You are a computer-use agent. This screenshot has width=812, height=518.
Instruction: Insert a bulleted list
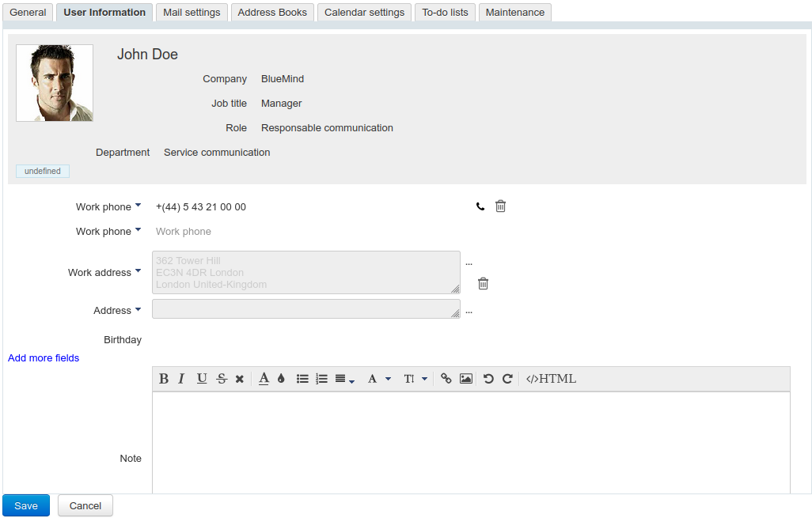(x=302, y=379)
